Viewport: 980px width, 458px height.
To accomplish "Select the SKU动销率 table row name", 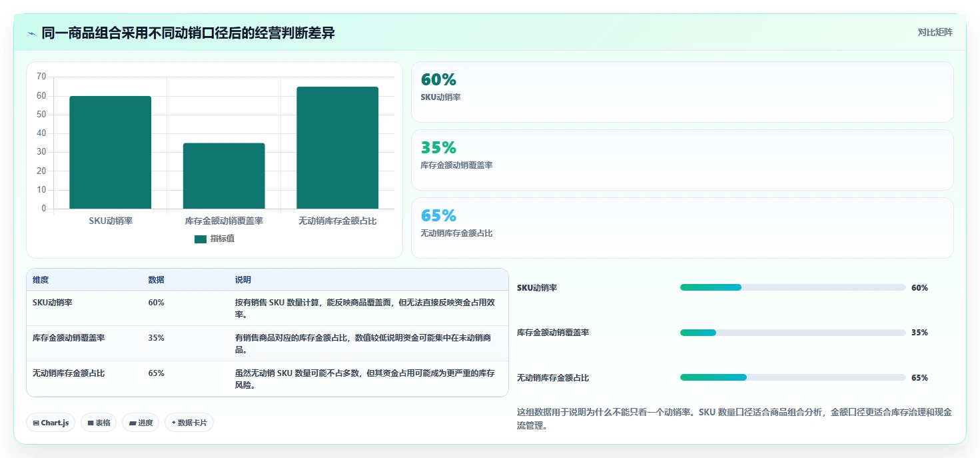I will [x=53, y=303].
